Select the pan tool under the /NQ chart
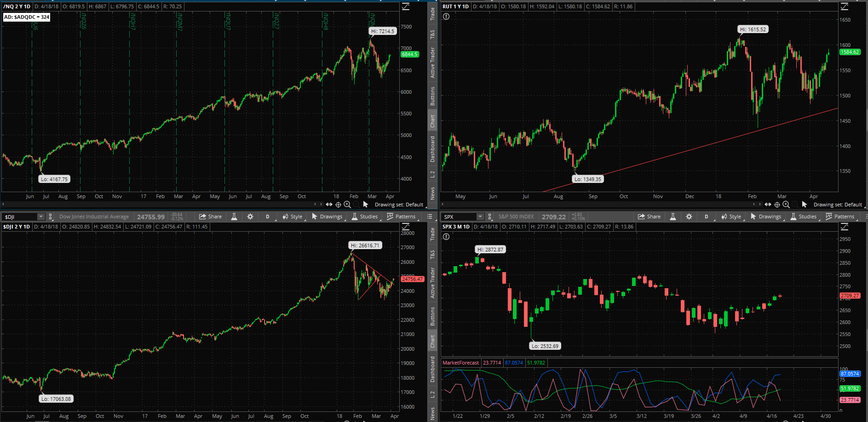Viewport: 868px width, 422px height. point(329,205)
